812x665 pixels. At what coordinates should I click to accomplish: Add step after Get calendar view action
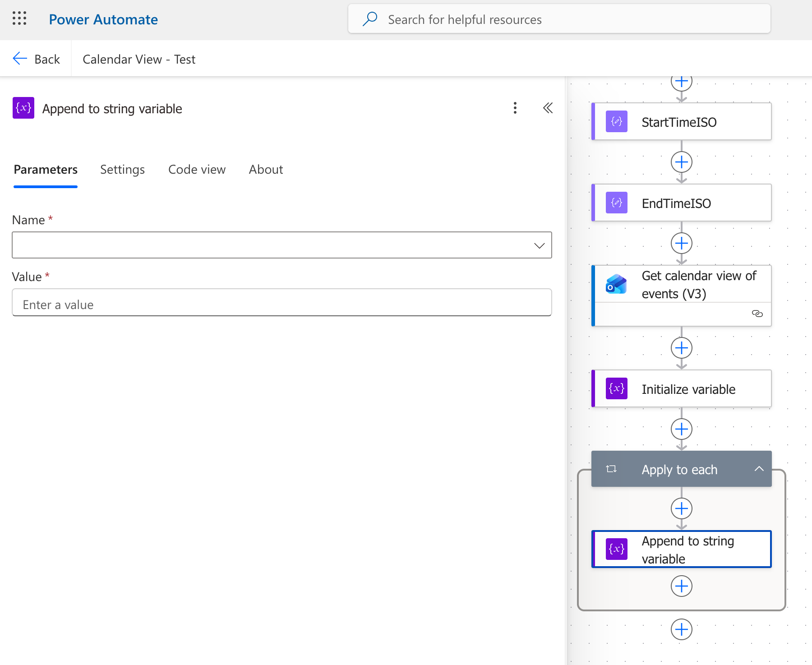pyautogui.click(x=682, y=348)
